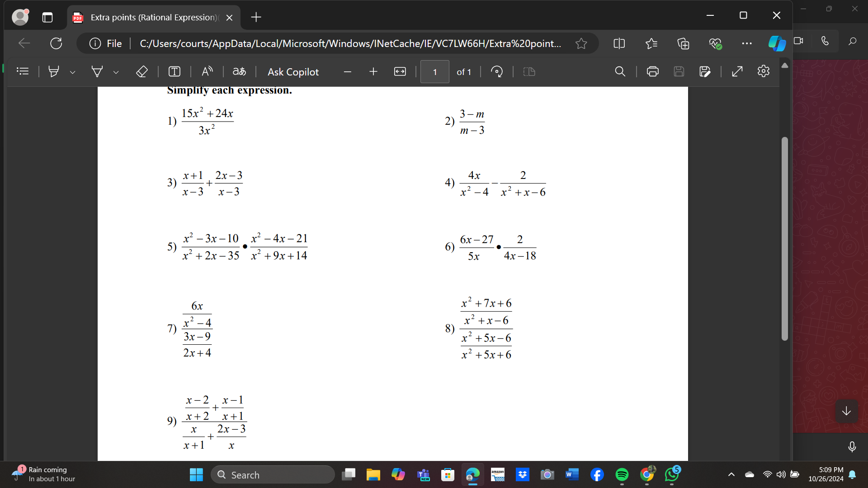The width and height of the screenshot is (868, 488).
Task: Click the print document icon
Action: point(652,71)
